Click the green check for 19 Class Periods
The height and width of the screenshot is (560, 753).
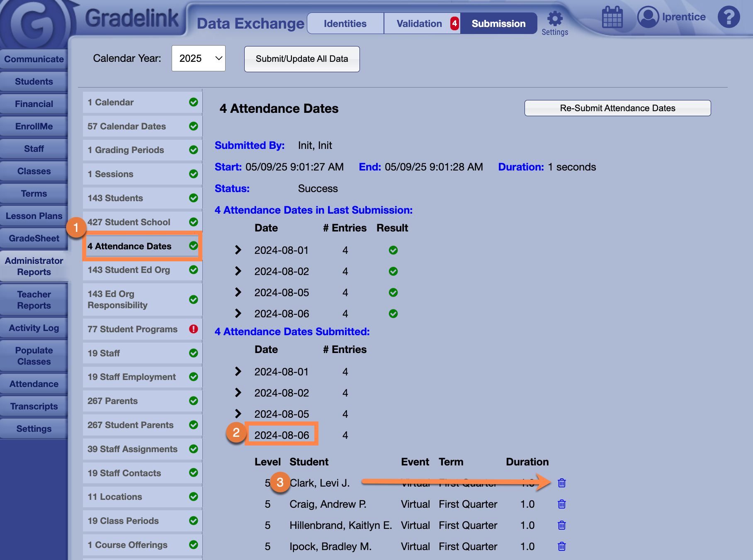pyautogui.click(x=193, y=521)
